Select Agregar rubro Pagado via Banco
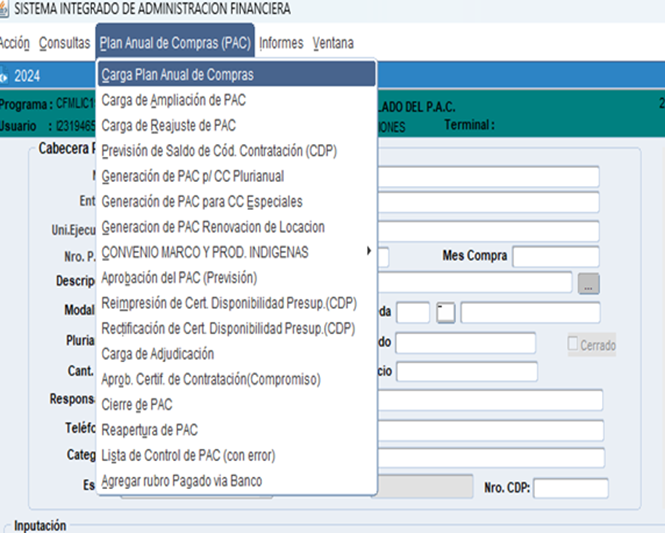This screenshot has width=665, height=533. 182,481
